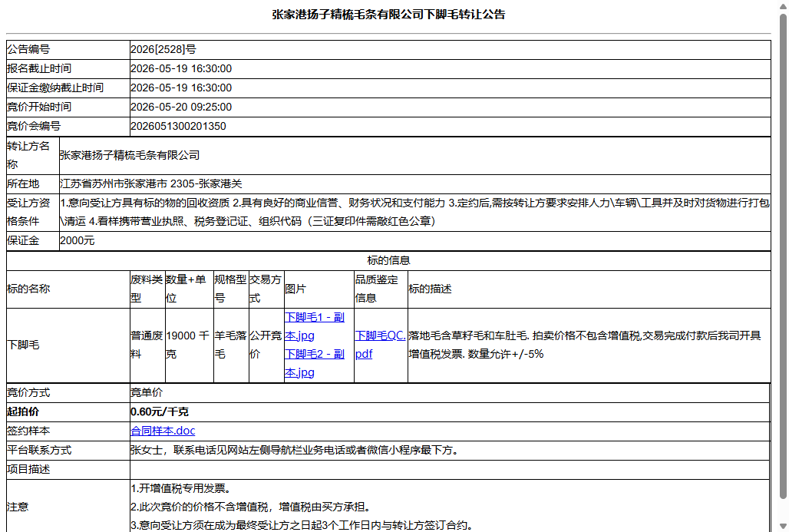
Task: Click the 竞价会编号 label cell
Action: (x=68, y=126)
